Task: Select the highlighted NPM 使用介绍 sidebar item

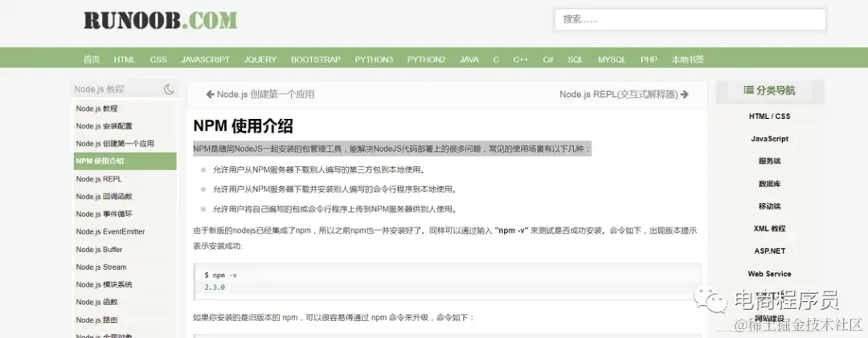Action: coord(125,161)
